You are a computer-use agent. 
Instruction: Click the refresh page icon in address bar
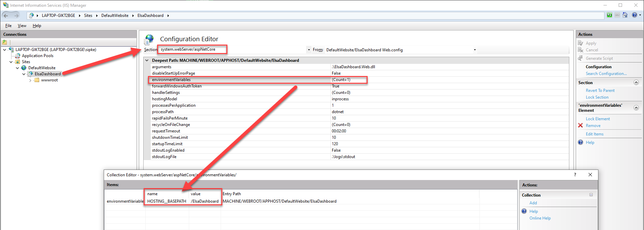point(610,15)
